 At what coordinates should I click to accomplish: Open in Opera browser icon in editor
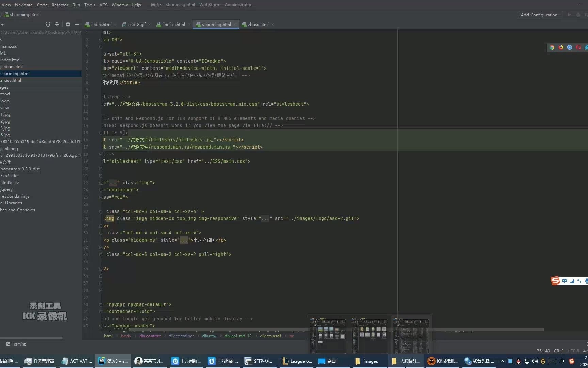click(x=578, y=47)
